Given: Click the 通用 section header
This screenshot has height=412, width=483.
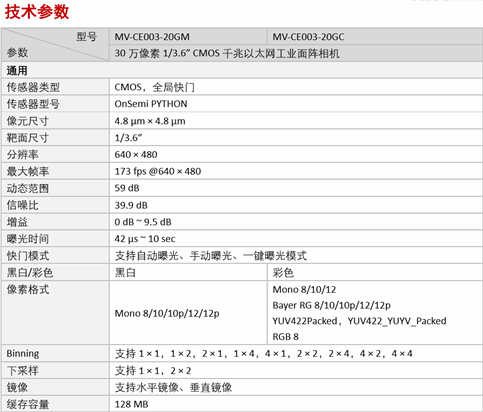Looking at the screenshot, I should pos(17,71).
